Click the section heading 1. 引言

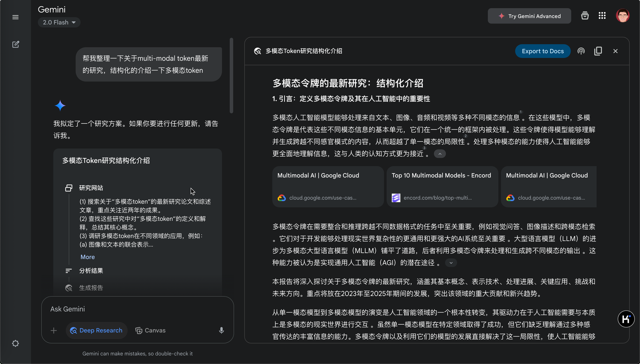(x=351, y=99)
